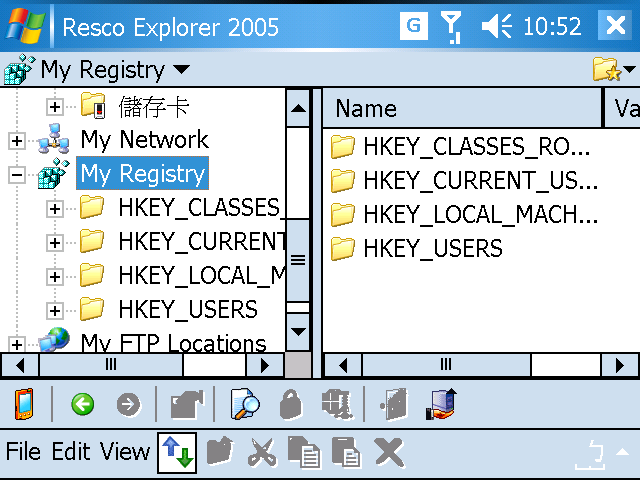Check the signal antenna status icon
The width and height of the screenshot is (640, 480).
click(x=451, y=27)
